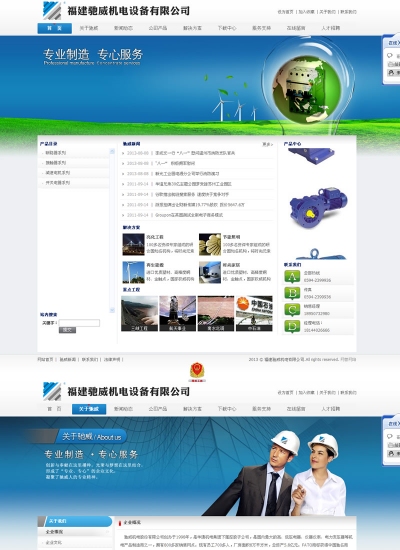Click the 提交 search button
The width and height of the screenshot is (400, 550).
[67, 330]
